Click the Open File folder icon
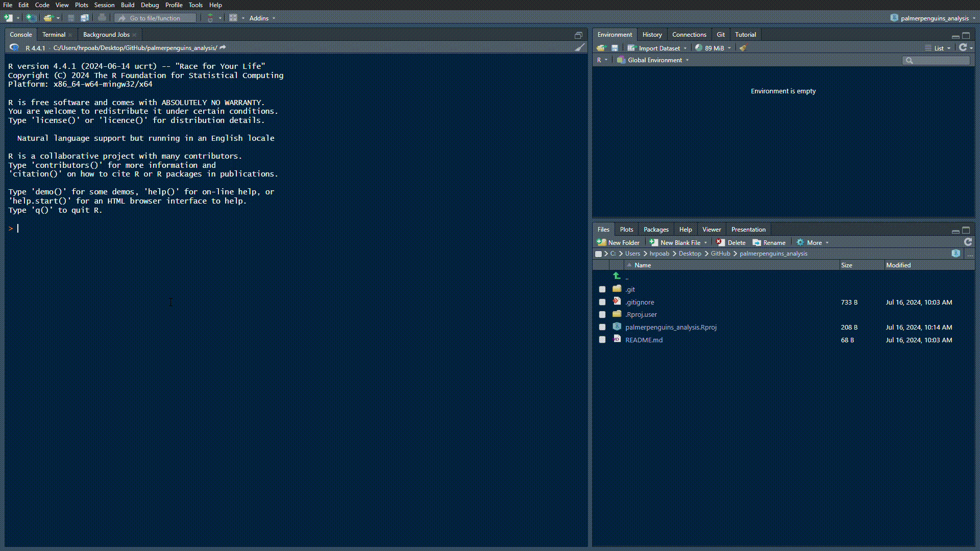This screenshot has height=551, width=980. pos(48,18)
